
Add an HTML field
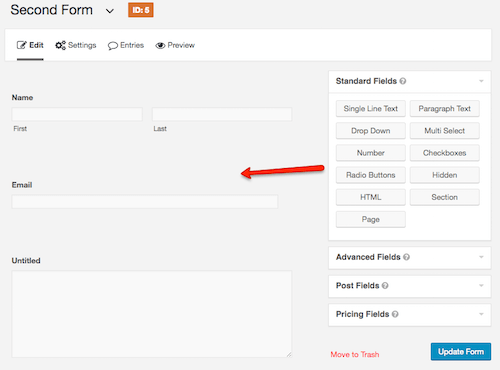tap(371, 197)
